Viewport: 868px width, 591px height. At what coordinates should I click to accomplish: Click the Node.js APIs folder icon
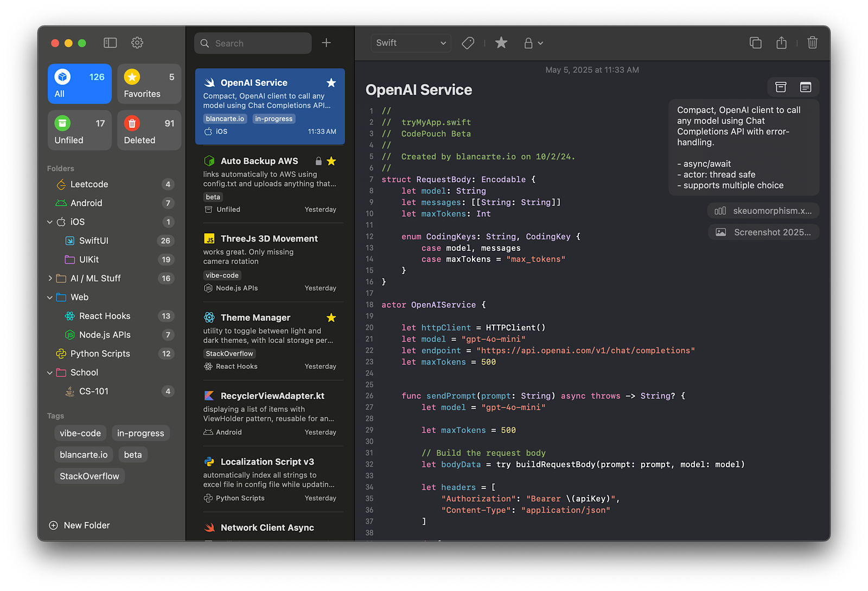pyautogui.click(x=70, y=335)
